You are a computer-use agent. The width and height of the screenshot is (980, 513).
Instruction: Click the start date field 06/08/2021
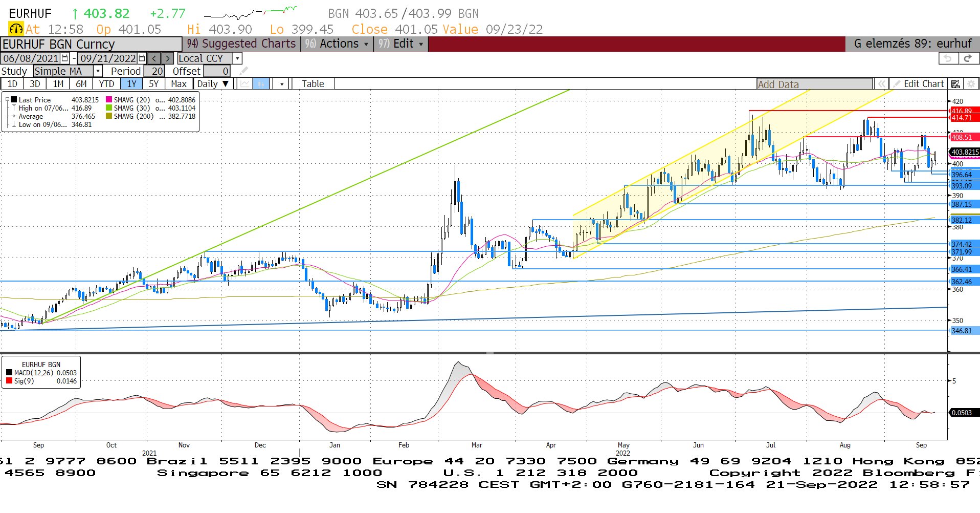[31, 58]
